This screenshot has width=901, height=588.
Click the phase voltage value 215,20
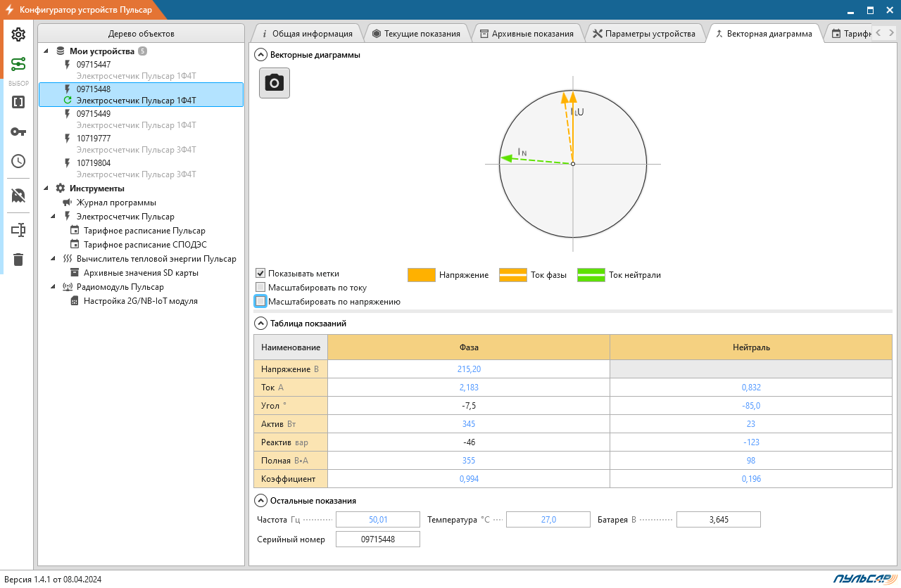(469, 369)
